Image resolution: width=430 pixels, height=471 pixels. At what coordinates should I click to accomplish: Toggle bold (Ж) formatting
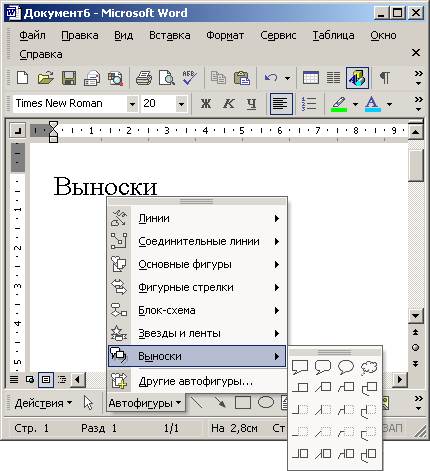(206, 104)
